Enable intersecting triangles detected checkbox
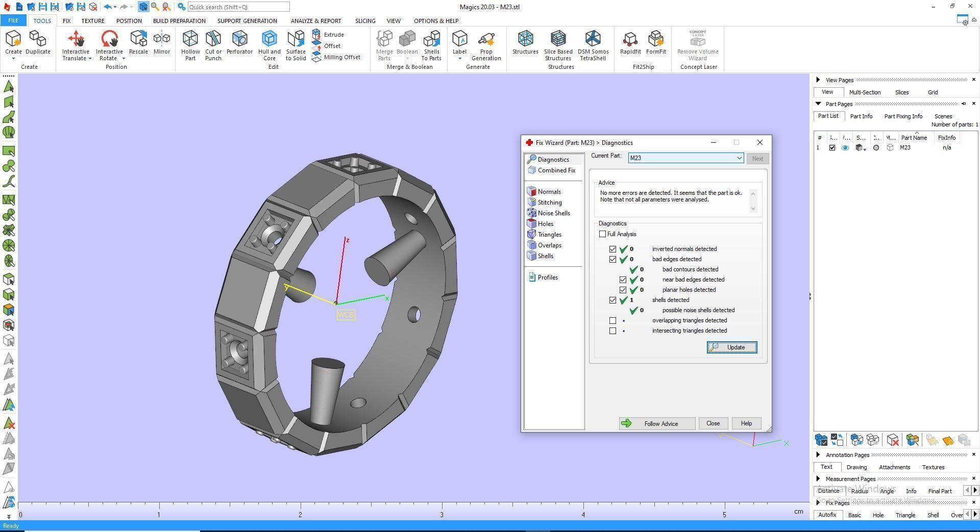This screenshot has width=980, height=532. (x=612, y=331)
